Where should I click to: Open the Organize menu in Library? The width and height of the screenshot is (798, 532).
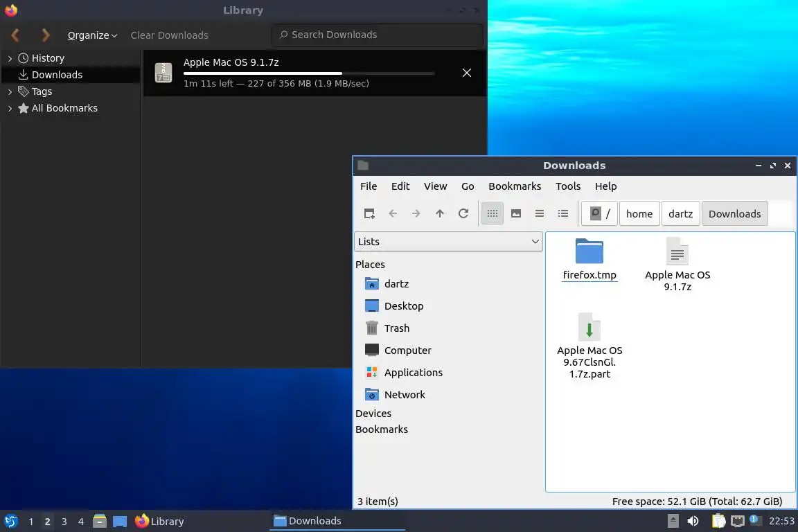point(92,35)
